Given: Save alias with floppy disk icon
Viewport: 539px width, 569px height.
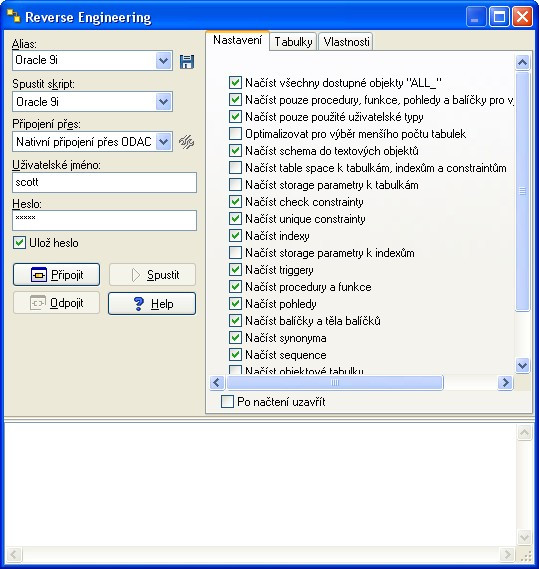Looking at the screenshot, I should (x=187, y=61).
